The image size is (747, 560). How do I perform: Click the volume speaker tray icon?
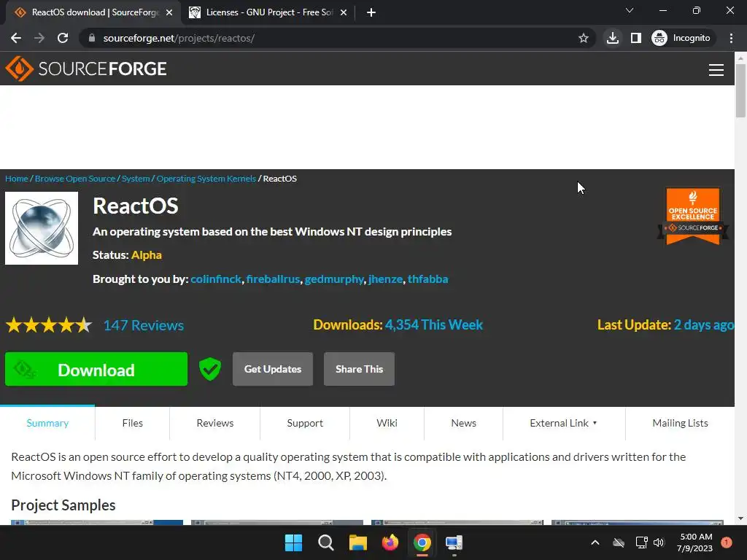tap(659, 542)
